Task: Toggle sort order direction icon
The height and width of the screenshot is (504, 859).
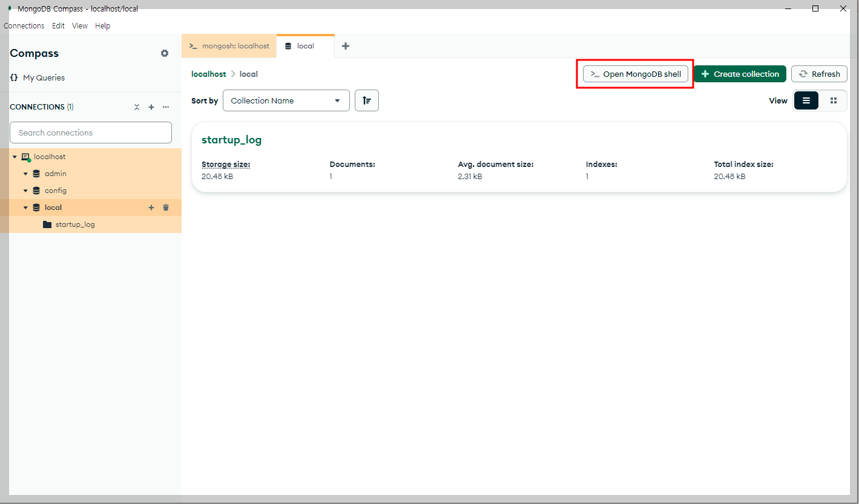Action: [367, 100]
